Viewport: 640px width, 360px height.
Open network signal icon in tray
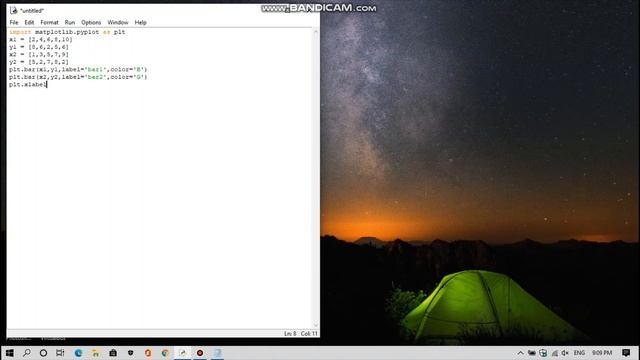(x=555, y=353)
